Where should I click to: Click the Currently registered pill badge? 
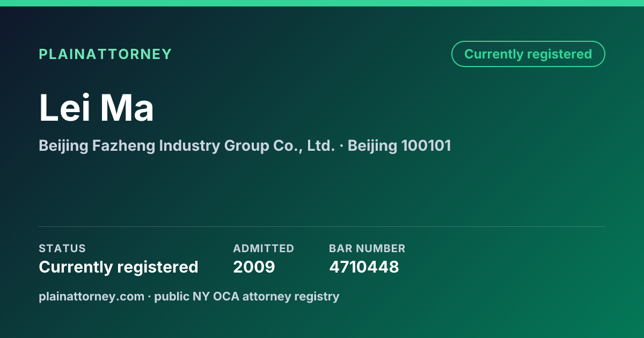coord(528,54)
